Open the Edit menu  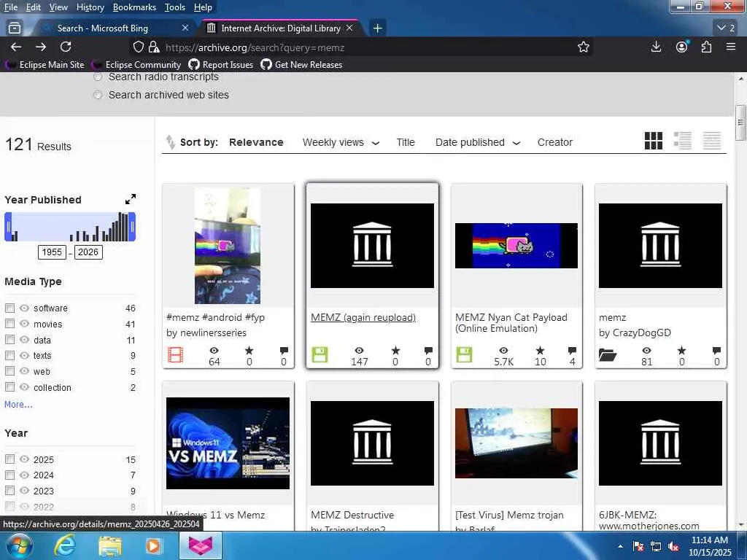pos(33,7)
